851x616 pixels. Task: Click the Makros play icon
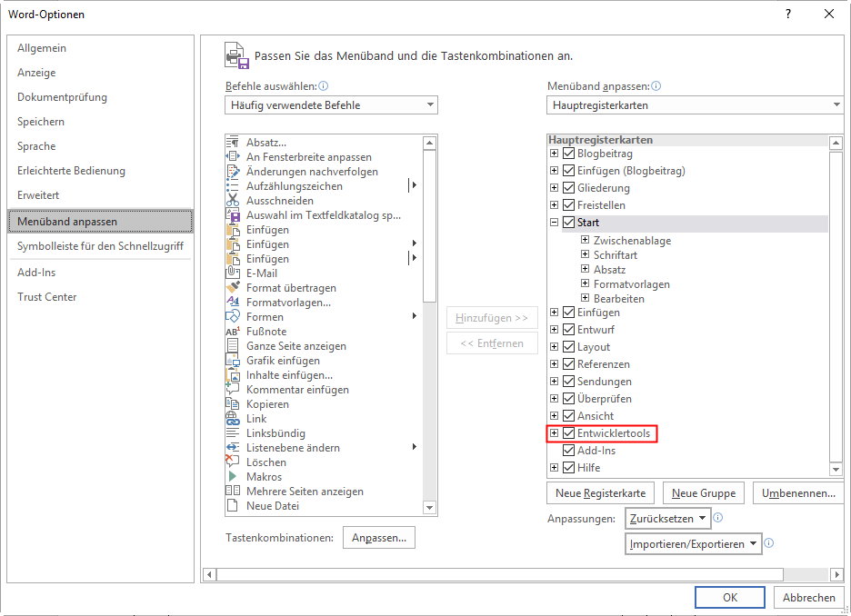coord(232,477)
